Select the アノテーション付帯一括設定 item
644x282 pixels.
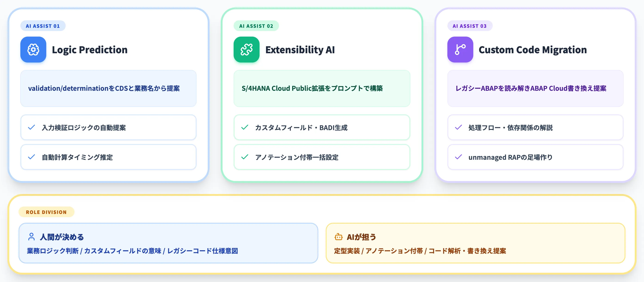[x=322, y=157]
